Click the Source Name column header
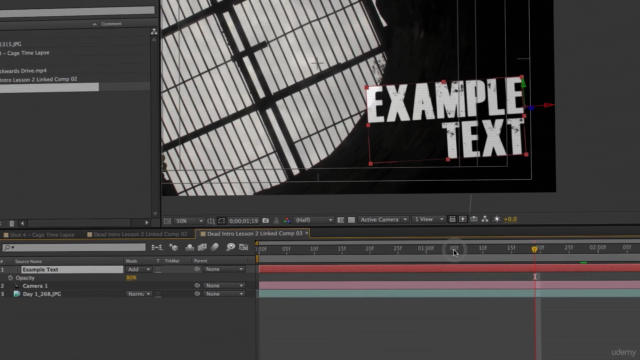The height and width of the screenshot is (360, 640). point(29,261)
